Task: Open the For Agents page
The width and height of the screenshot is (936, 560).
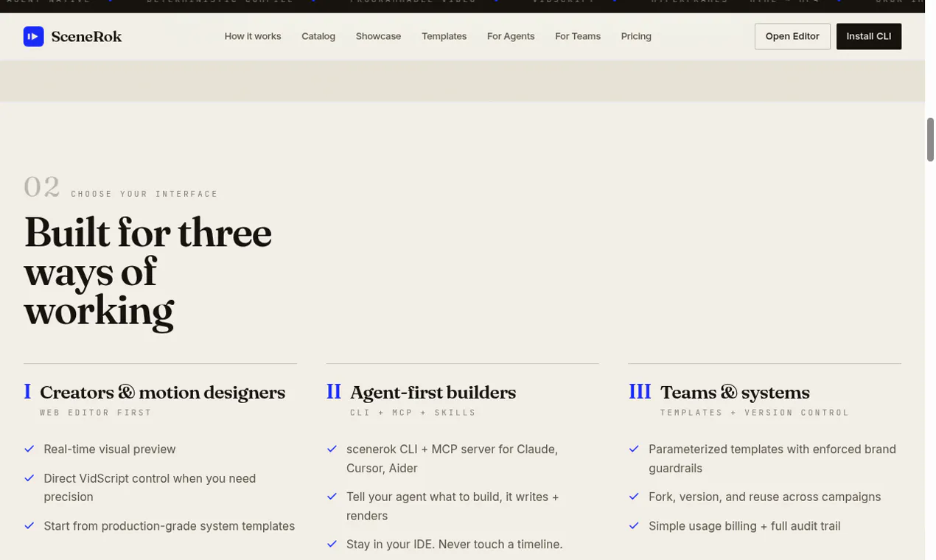Action: (x=511, y=36)
